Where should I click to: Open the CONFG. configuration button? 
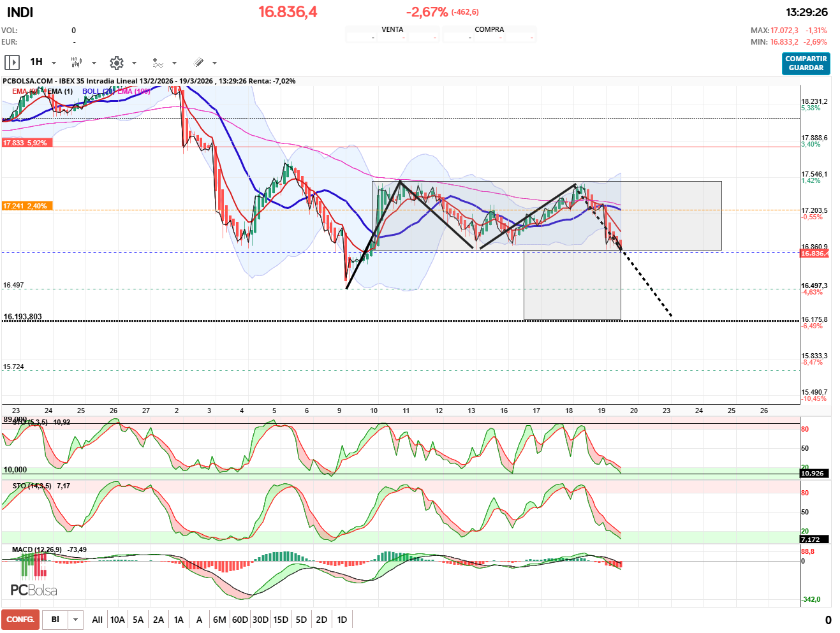[x=20, y=619]
